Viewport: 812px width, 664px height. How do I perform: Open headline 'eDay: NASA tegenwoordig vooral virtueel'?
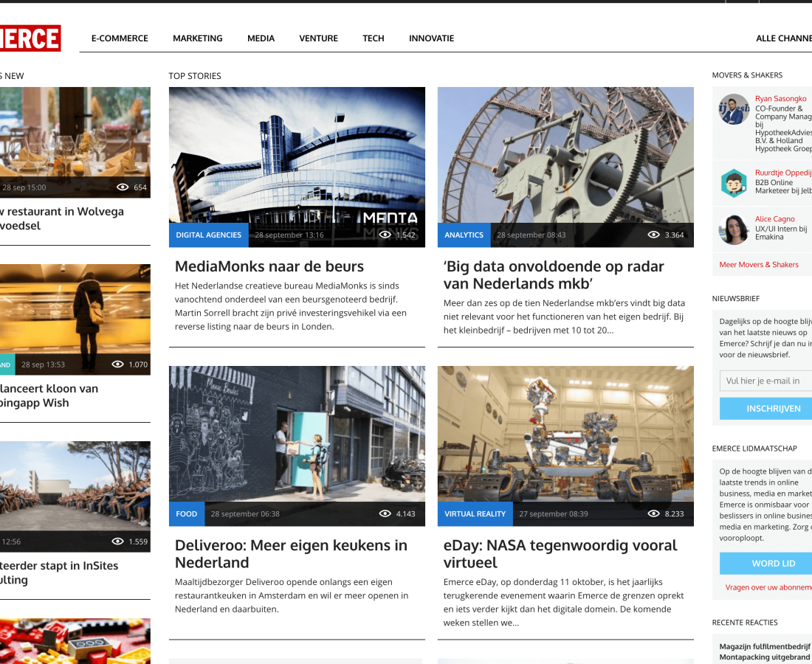coord(560,554)
